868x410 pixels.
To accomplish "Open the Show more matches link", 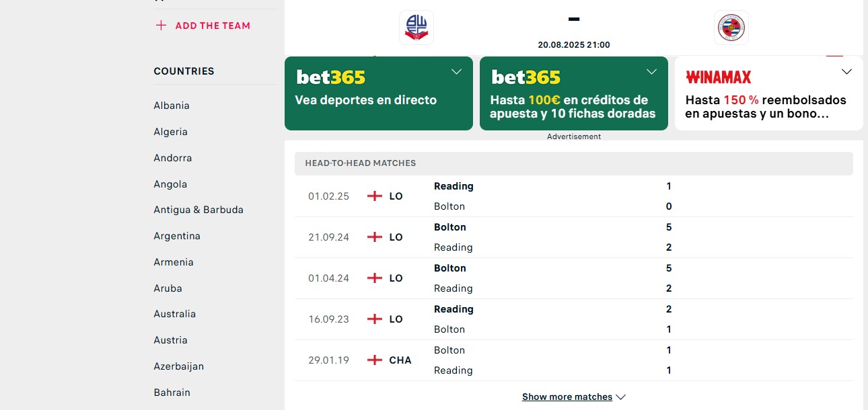I will click(567, 397).
